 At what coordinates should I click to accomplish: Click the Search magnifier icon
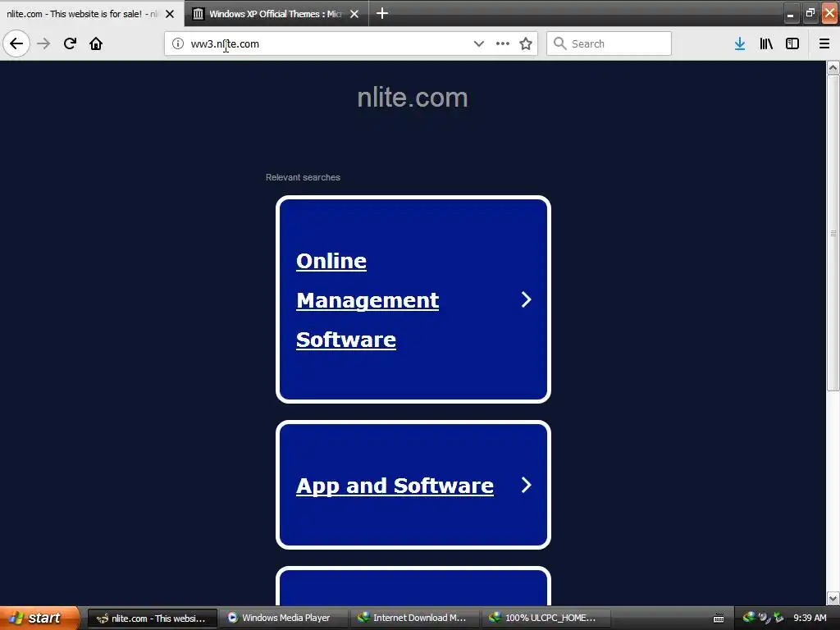[x=559, y=43]
